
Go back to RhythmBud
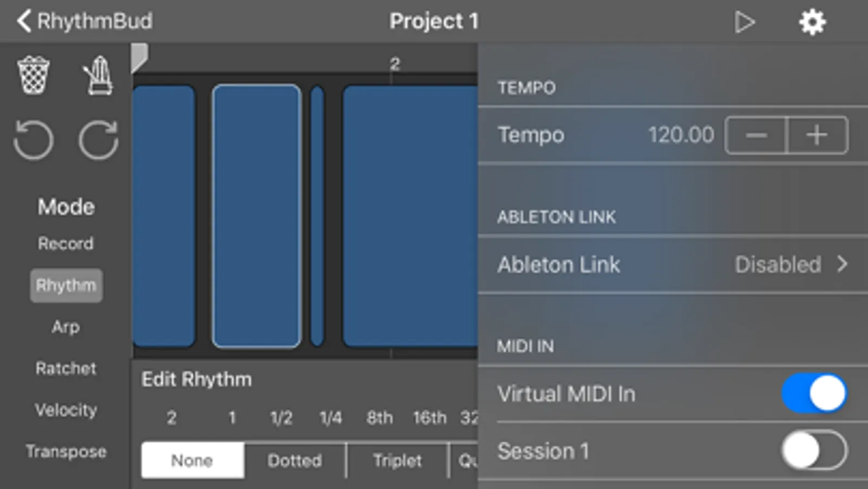[x=85, y=21]
